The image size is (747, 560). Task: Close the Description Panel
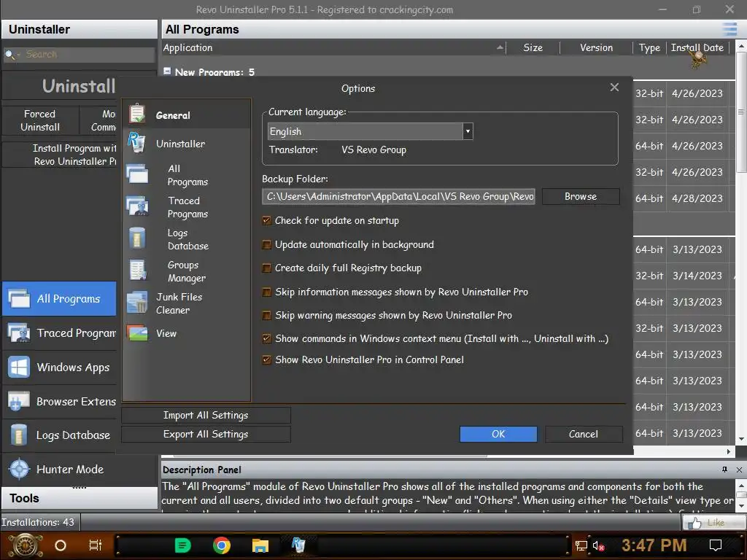[x=740, y=470]
